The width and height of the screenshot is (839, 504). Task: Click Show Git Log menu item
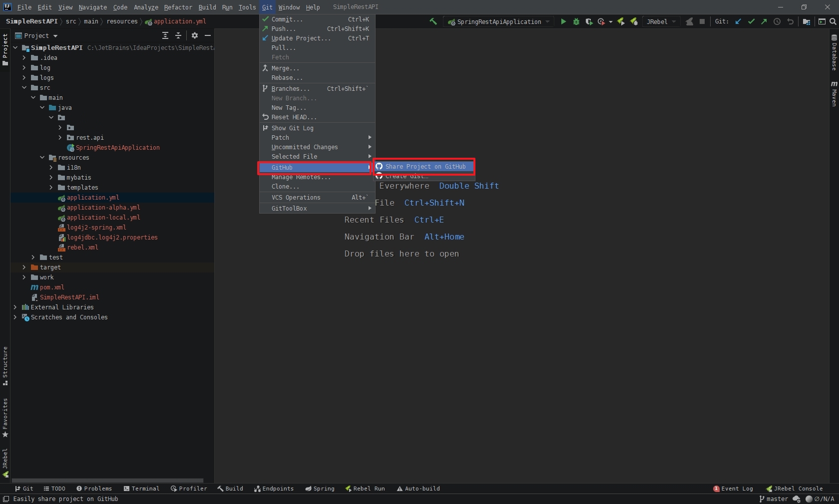tap(317, 128)
